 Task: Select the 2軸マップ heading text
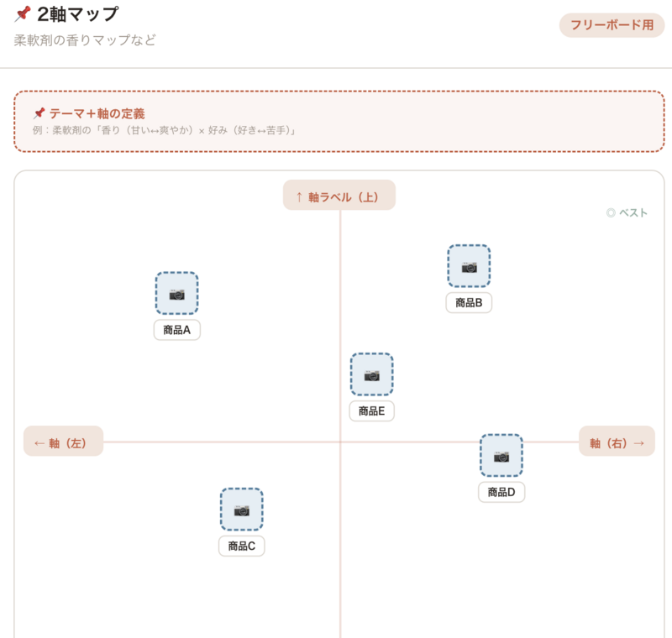(76, 13)
